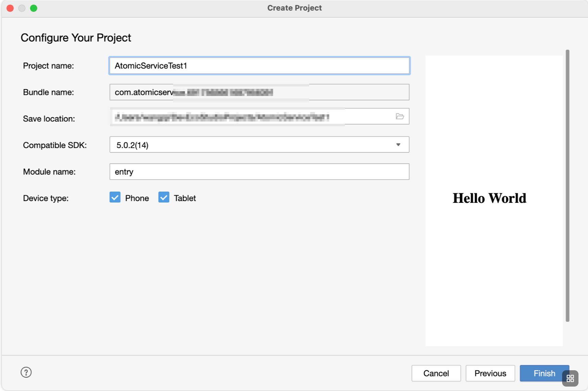Click Finish to create the project
The image size is (588, 391).
tap(544, 373)
